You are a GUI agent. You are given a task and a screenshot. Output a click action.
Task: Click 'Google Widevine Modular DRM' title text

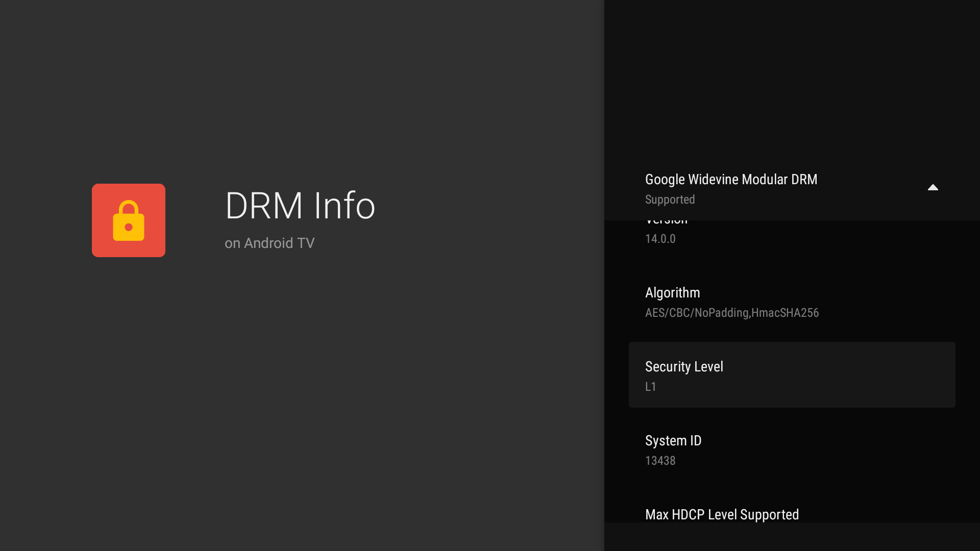730,180
